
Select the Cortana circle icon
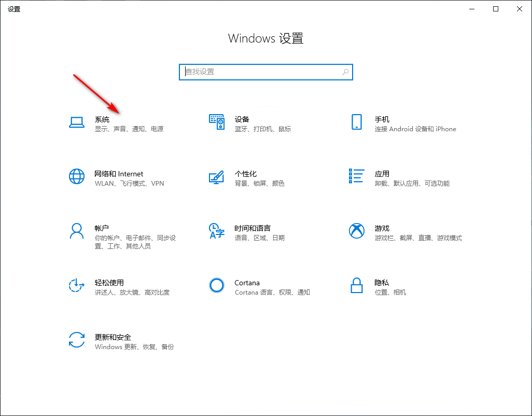point(217,285)
